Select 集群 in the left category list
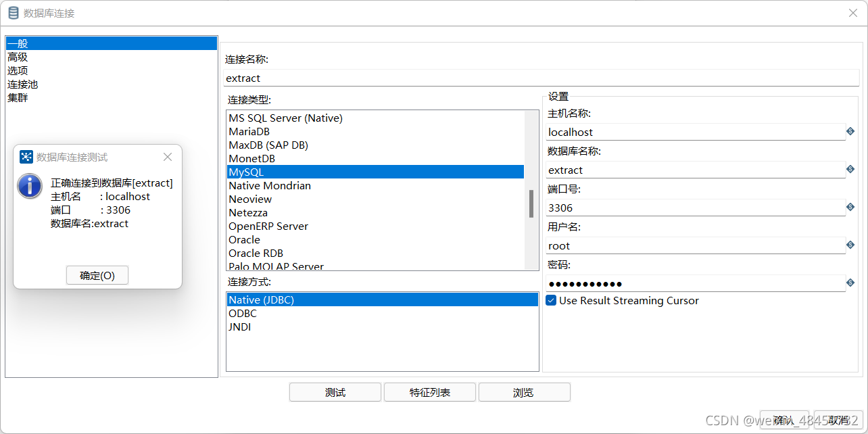The width and height of the screenshot is (868, 434). point(112,97)
